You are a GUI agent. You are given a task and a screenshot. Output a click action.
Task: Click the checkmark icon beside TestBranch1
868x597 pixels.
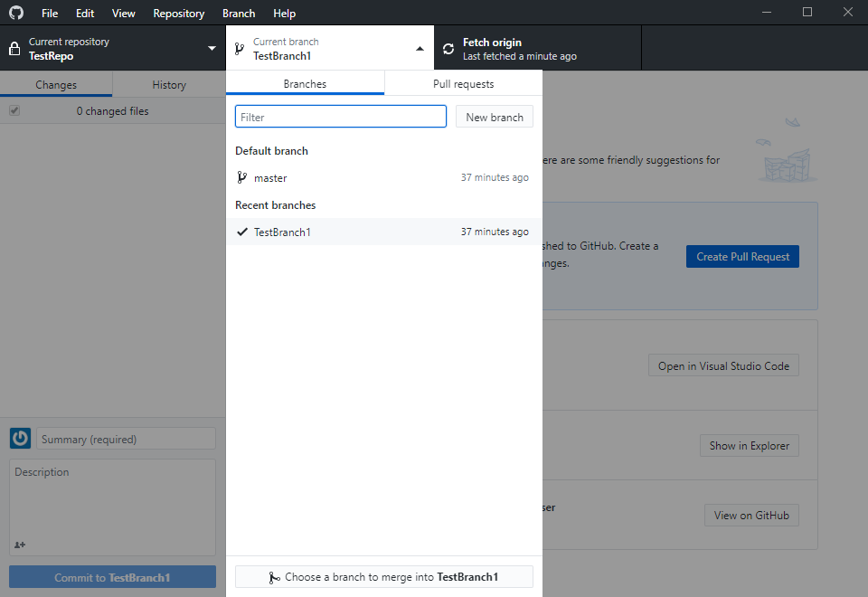point(242,232)
